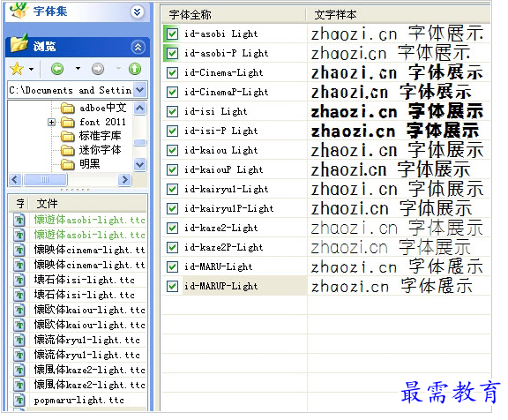Click the horizontal scrollbar thumb in folder tree
The width and height of the screenshot is (508, 420).
(45, 179)
